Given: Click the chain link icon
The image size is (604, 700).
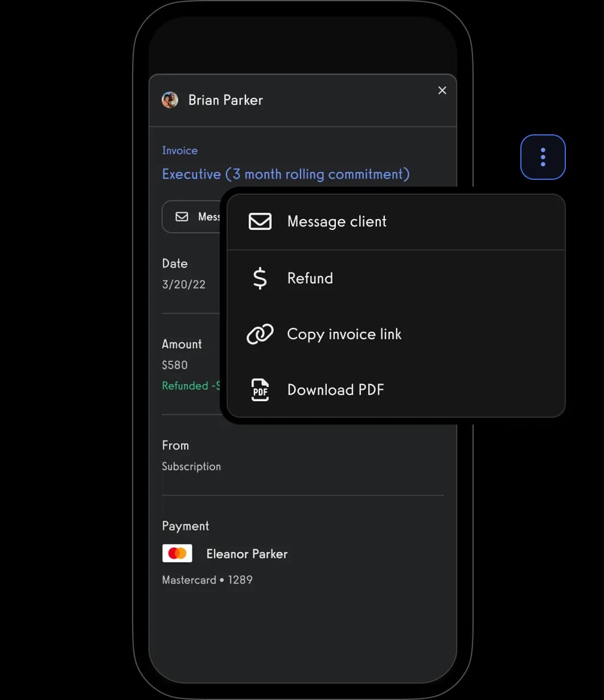Looking at the screenshot, I should (x=260, y=334).
